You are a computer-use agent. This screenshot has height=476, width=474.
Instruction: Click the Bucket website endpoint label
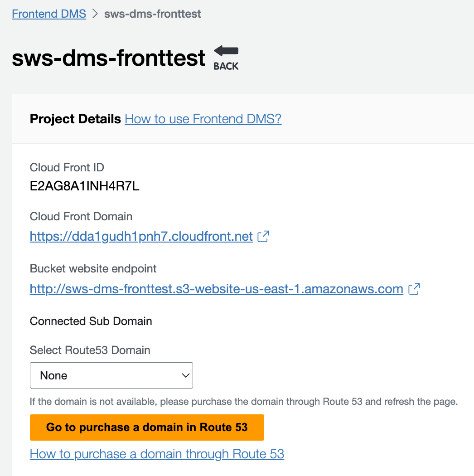[x=93, y=268]
